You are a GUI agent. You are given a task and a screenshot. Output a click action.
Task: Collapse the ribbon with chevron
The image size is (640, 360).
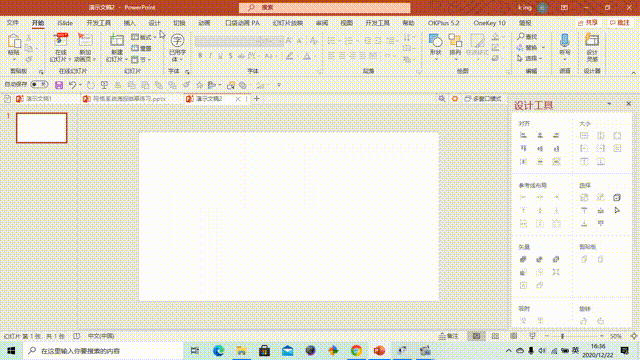point(633,73)
